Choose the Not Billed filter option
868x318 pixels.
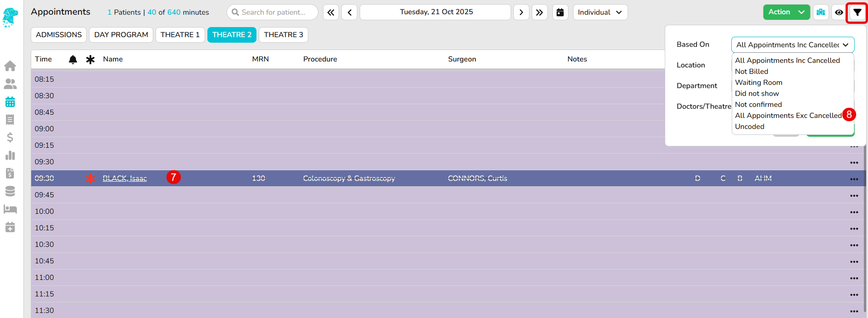751,72
